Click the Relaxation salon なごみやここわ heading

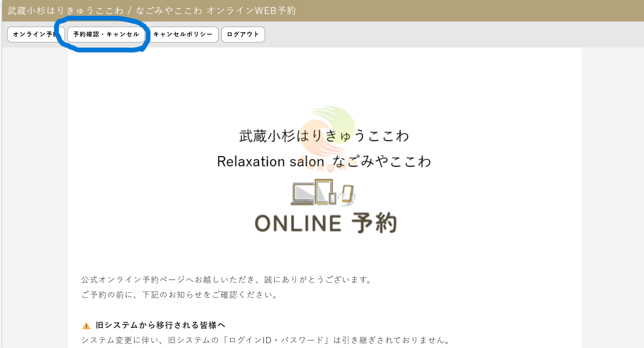tap(324, 161)
